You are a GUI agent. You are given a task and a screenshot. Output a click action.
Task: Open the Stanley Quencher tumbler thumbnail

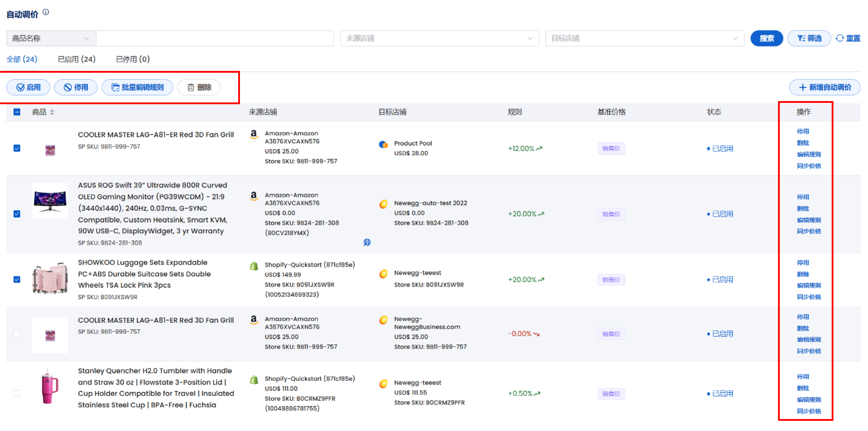pos(50,386)
